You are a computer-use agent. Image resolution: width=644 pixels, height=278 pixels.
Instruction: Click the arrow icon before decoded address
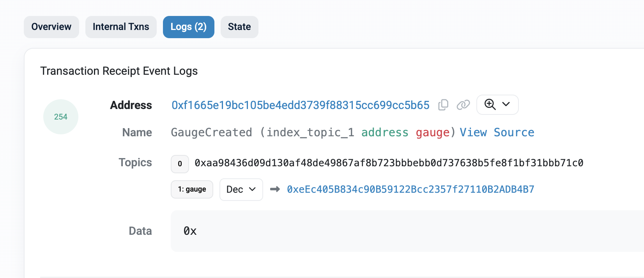click(275, 189)
